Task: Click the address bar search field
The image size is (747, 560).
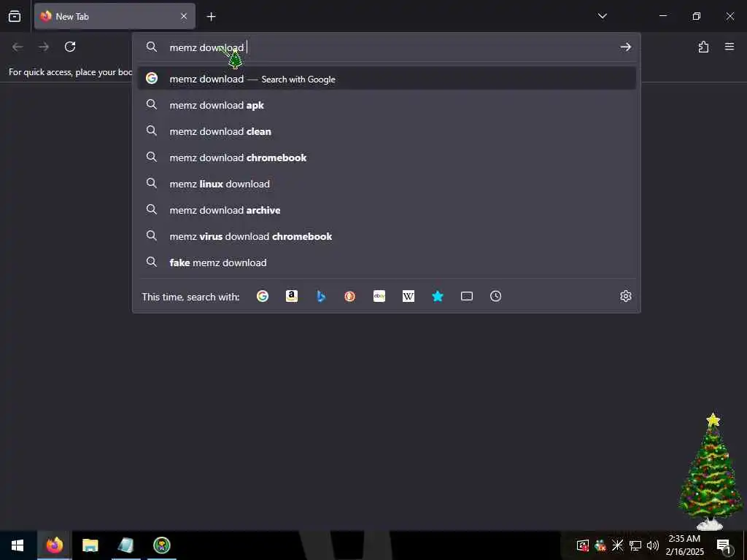Action: 386,47
